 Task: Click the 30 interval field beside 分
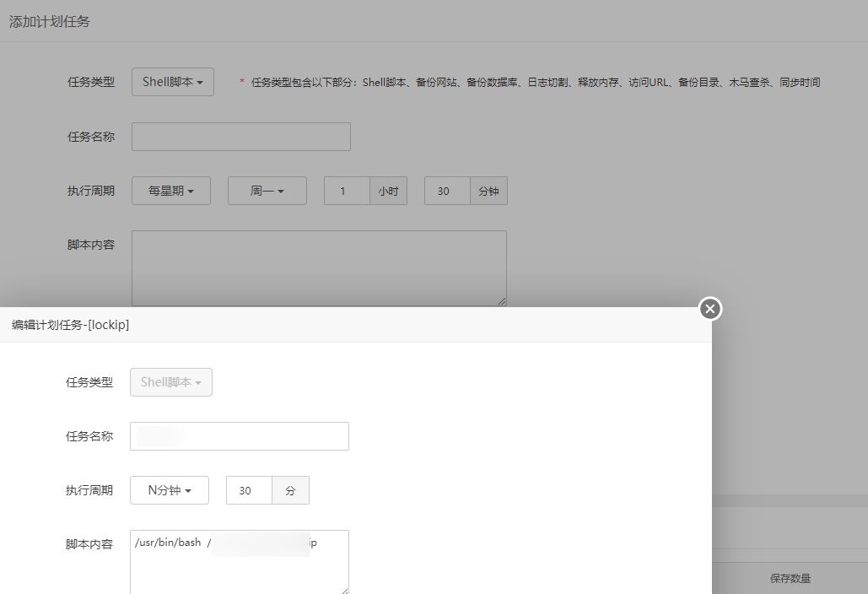pos(249,490)
